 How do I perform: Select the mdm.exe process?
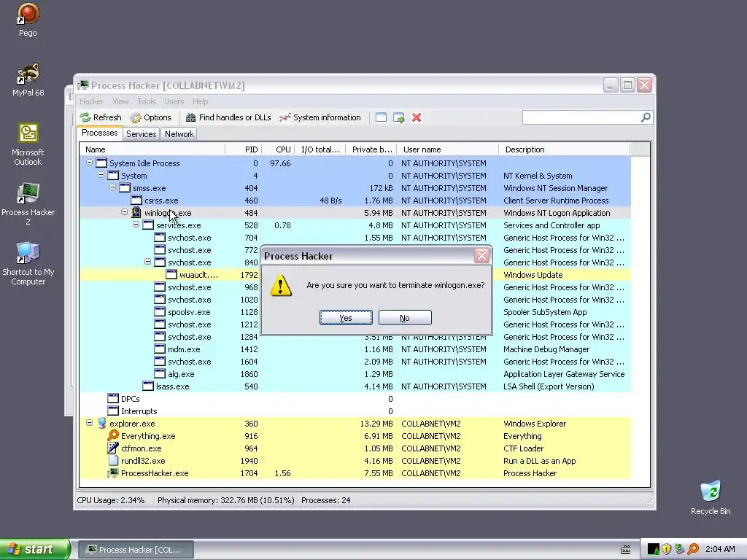pyautogui.click(x=355, y=349)
